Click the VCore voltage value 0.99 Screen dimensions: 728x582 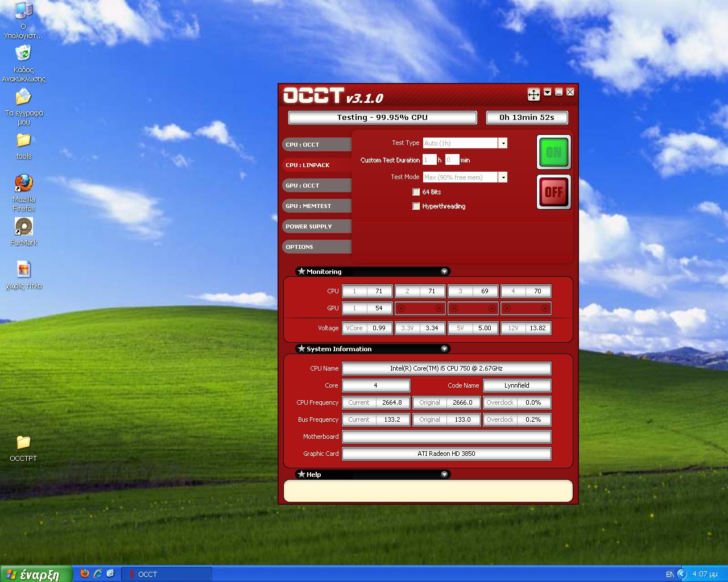click(379, 328)
